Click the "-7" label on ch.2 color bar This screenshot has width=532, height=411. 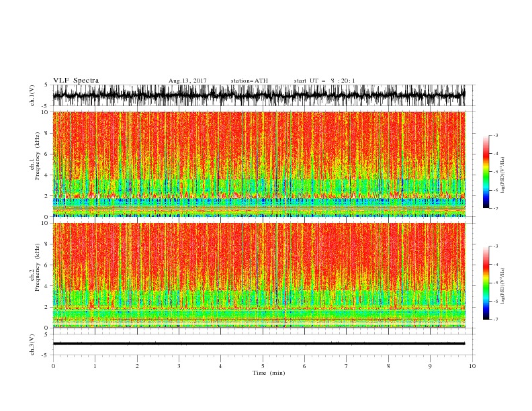[x=495, y=320]
